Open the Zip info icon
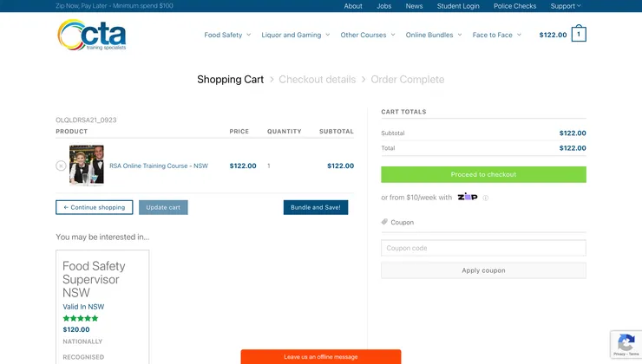Image resolution: width=642 pixels, height=364 pixels. pos(486,198)
